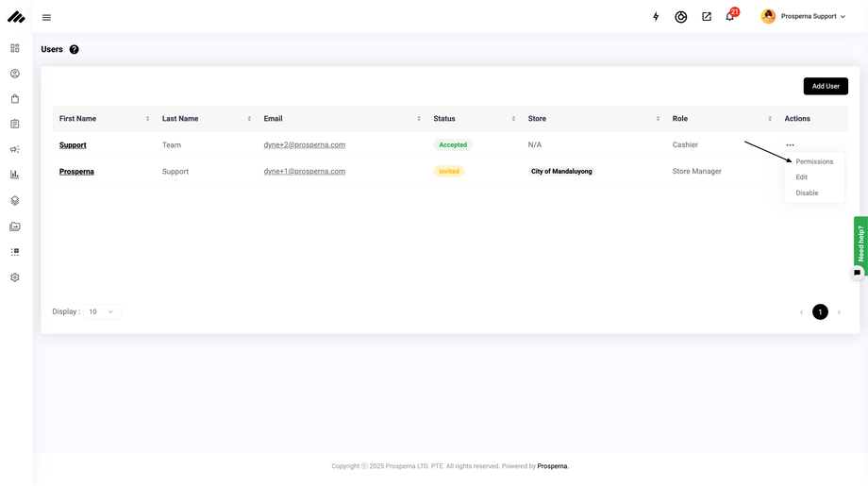Image resolution: width=868 pixels, height=486 pixels.
Task: Click the Cashier role cell
Action: tap(685, 145)
